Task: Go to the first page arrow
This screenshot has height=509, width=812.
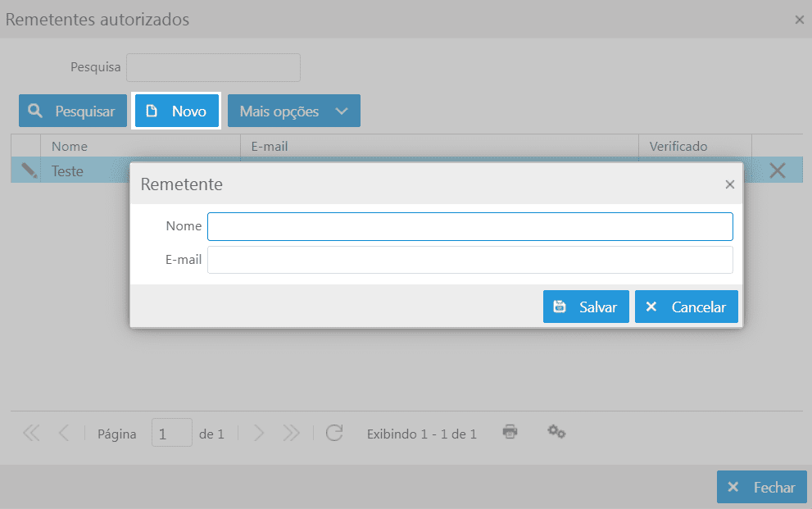Action: [31, 434]
